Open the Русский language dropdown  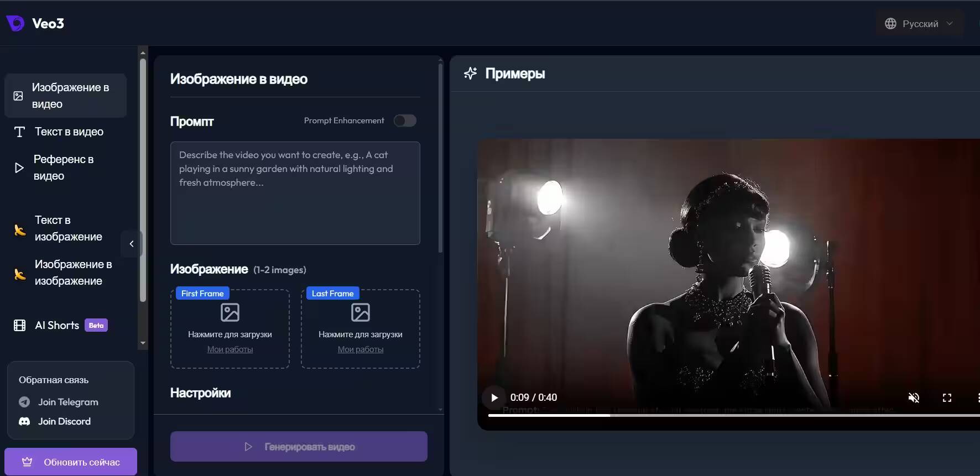[x=920, y=24]
